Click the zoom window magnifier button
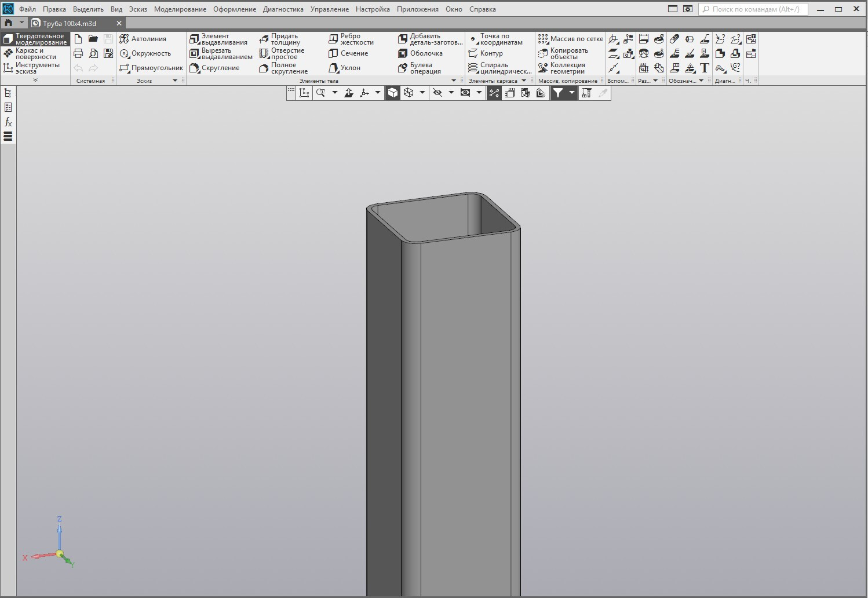The image size is (868, 598). tap(321, 93)
